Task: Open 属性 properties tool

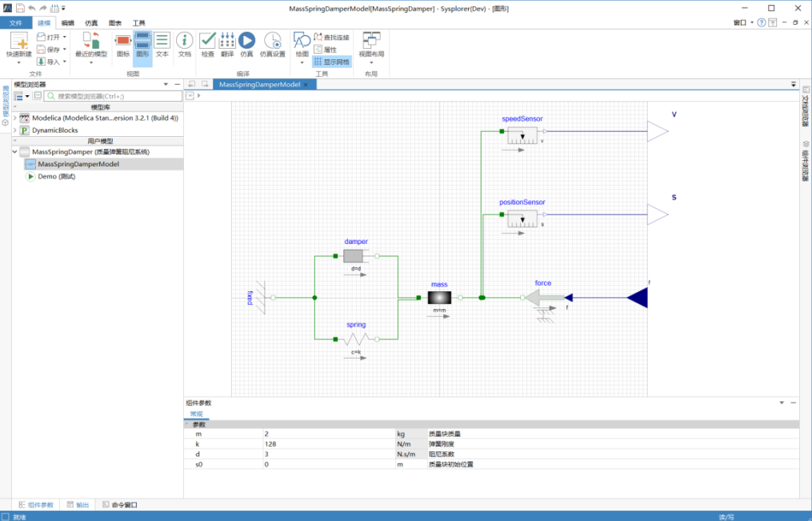Action: pyautogui.click(x=326, y=49)
